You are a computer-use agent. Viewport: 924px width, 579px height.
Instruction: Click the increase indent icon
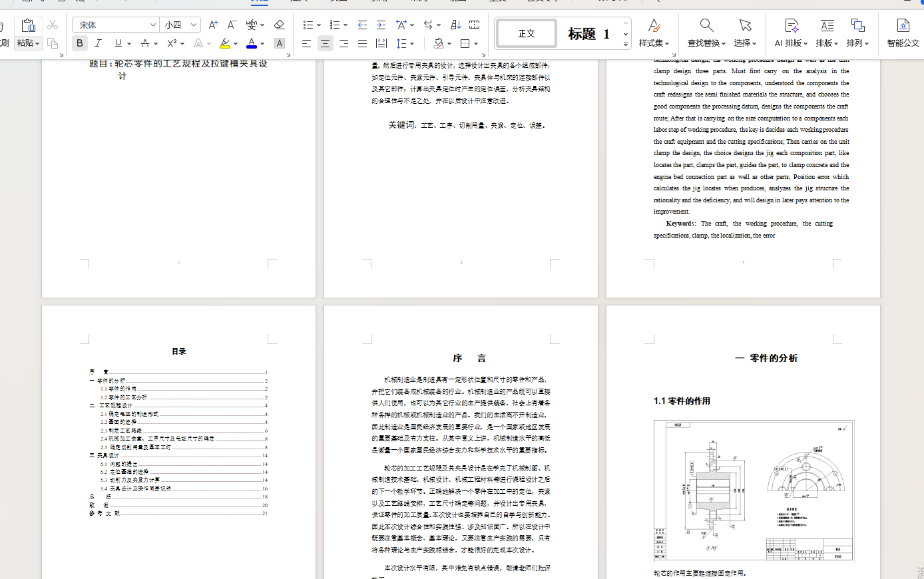[381, 25]
